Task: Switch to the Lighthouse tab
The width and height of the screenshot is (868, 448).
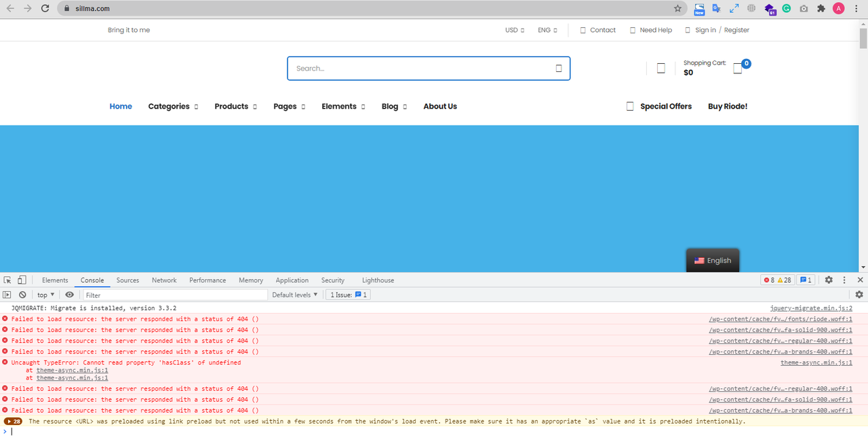Action: pyautogui.click(x=378, y=280)
